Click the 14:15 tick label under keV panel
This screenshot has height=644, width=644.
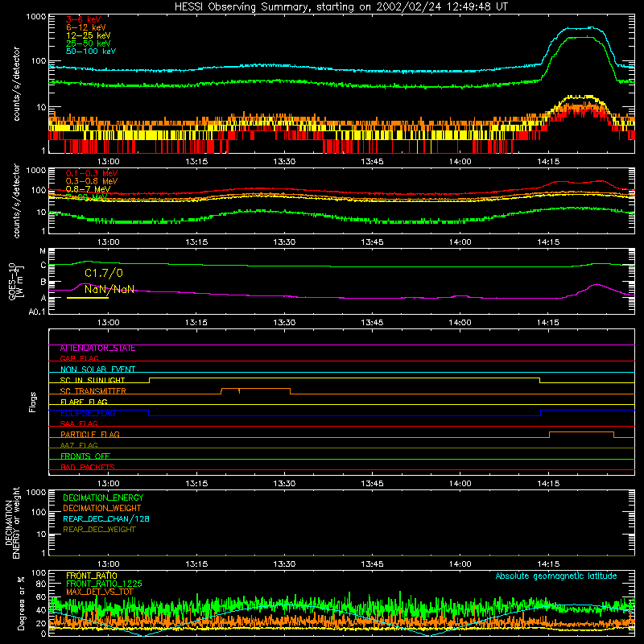548,162
